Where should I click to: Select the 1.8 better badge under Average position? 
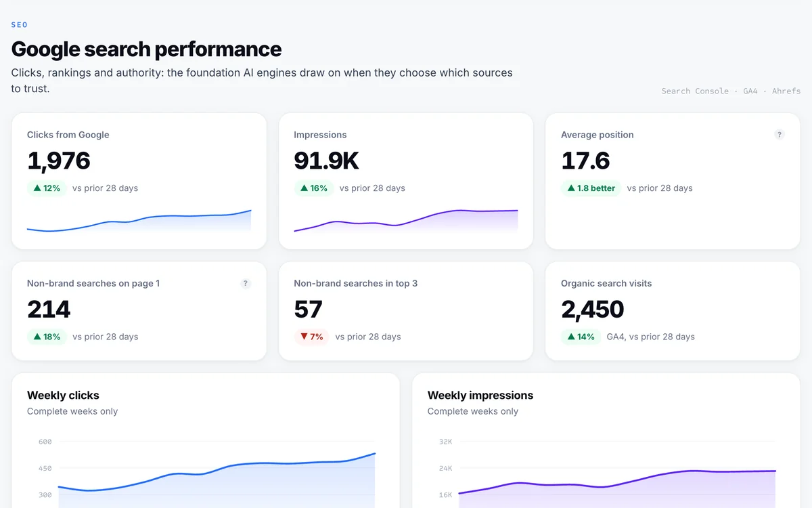click(x=591, y=188)
